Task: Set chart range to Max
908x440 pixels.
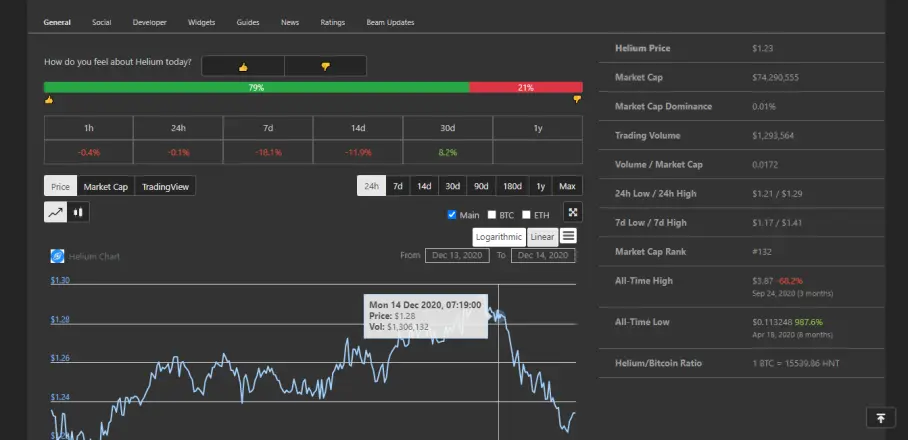Action: tap(568, 186)
